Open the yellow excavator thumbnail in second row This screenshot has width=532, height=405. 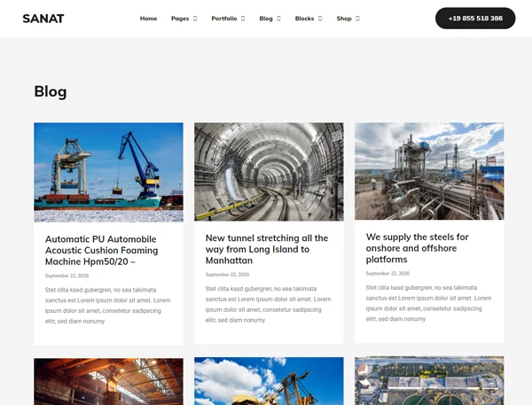pos(269,381)
